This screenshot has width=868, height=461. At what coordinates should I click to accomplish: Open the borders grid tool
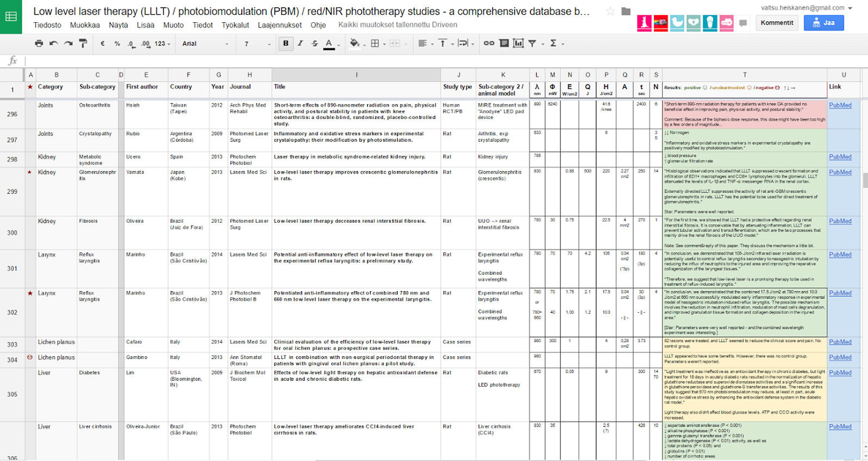click(375, 43)
